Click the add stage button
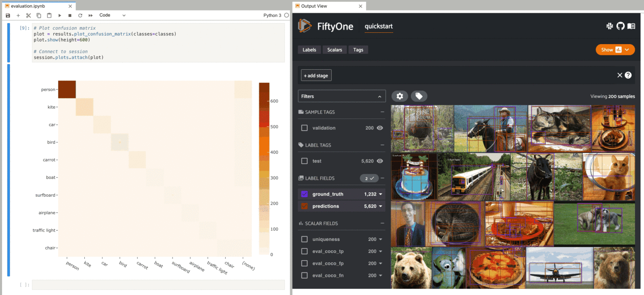644x295 pixels. [316, 75]
